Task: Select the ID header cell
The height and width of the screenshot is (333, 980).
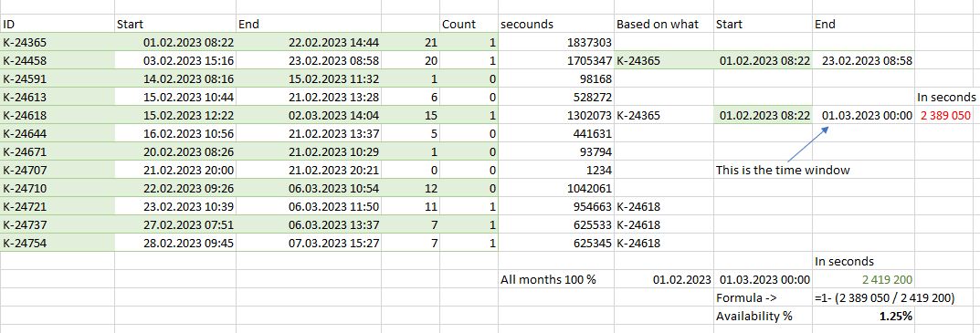Action: [58, 25]
